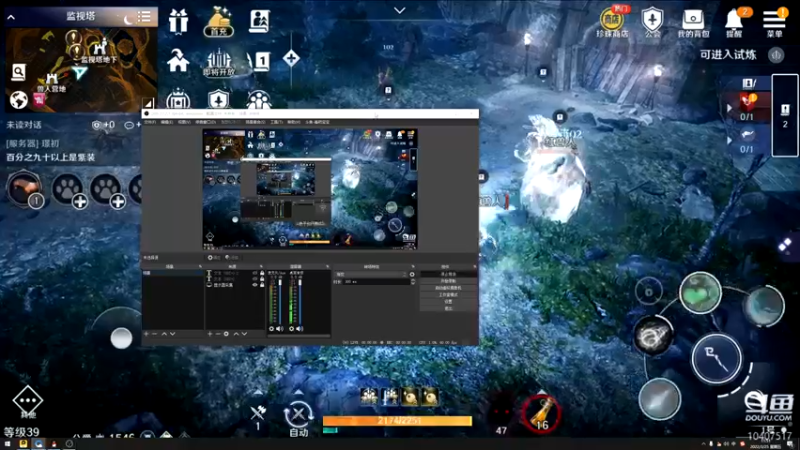
Task: Click the add source plus in OBS
Action: click(x=210, y=334)
